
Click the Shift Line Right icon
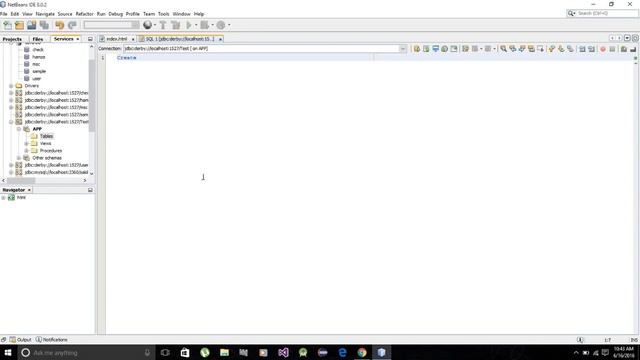pyautogui.click(x=591, y=49)
